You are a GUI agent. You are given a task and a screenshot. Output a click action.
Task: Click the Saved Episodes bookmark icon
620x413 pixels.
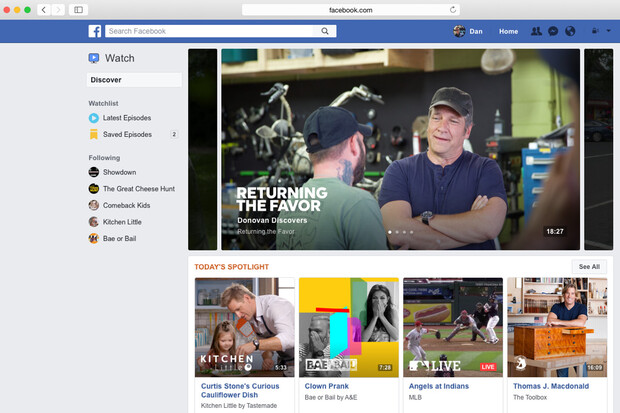[94, 135]
